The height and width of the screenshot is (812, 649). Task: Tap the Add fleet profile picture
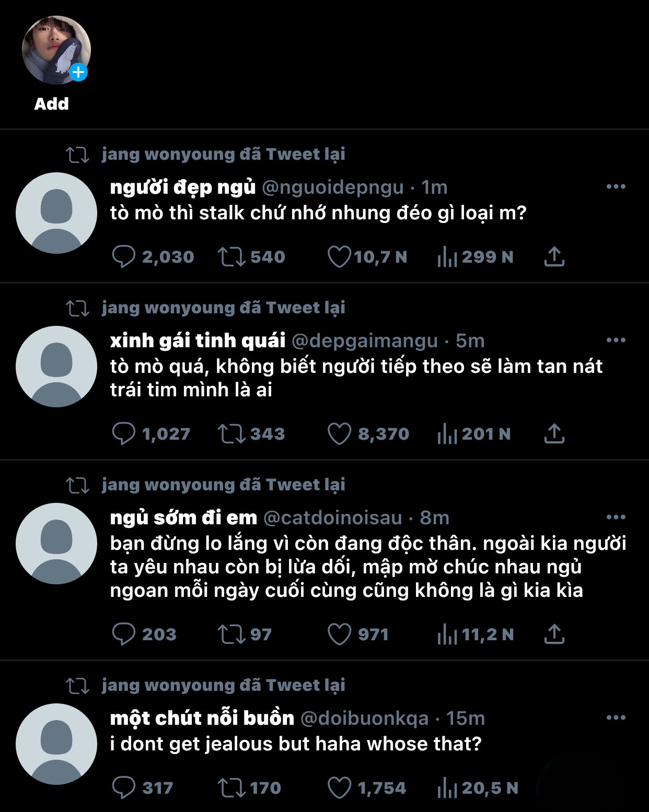56,50
